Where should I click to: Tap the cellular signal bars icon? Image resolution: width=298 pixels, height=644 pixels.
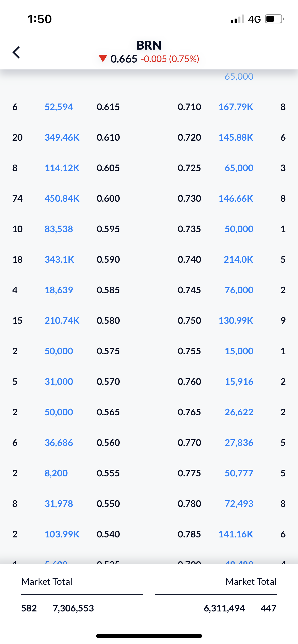click(237, 19)
